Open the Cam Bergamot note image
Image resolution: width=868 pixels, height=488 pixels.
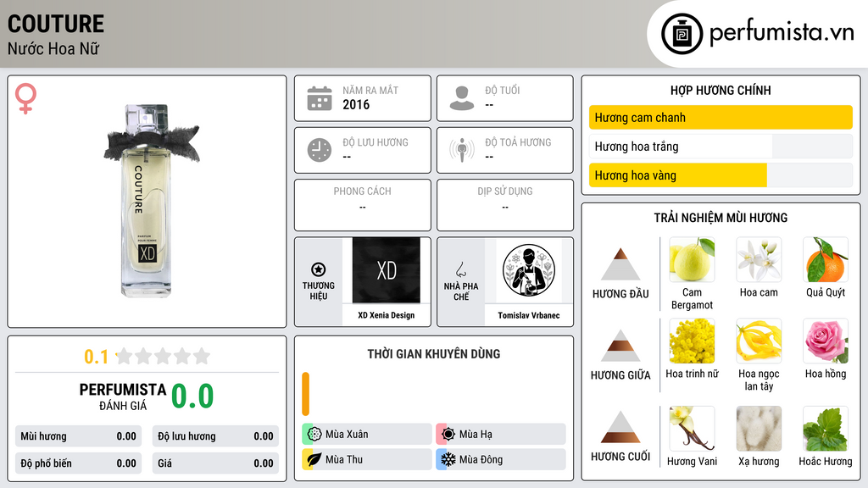[692, 259]
